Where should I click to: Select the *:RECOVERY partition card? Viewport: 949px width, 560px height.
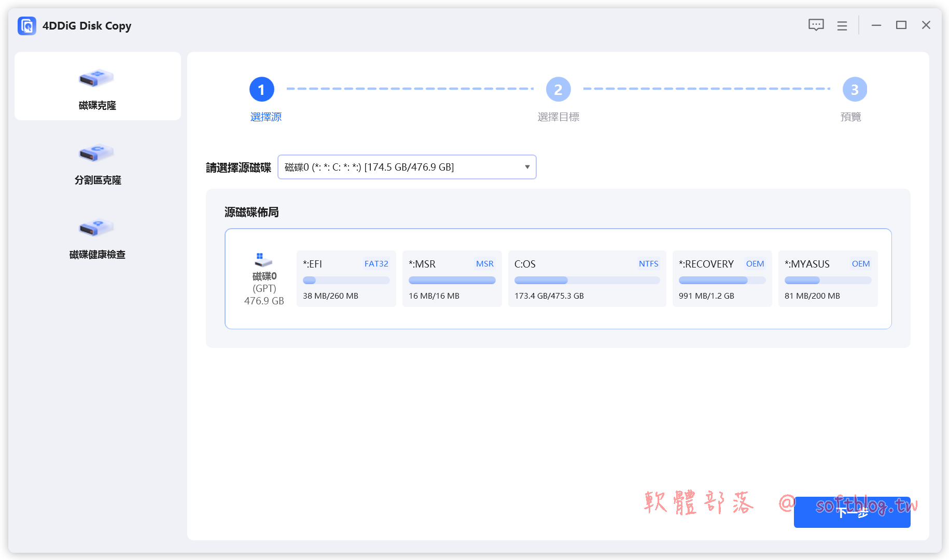(x=722, y=278)
